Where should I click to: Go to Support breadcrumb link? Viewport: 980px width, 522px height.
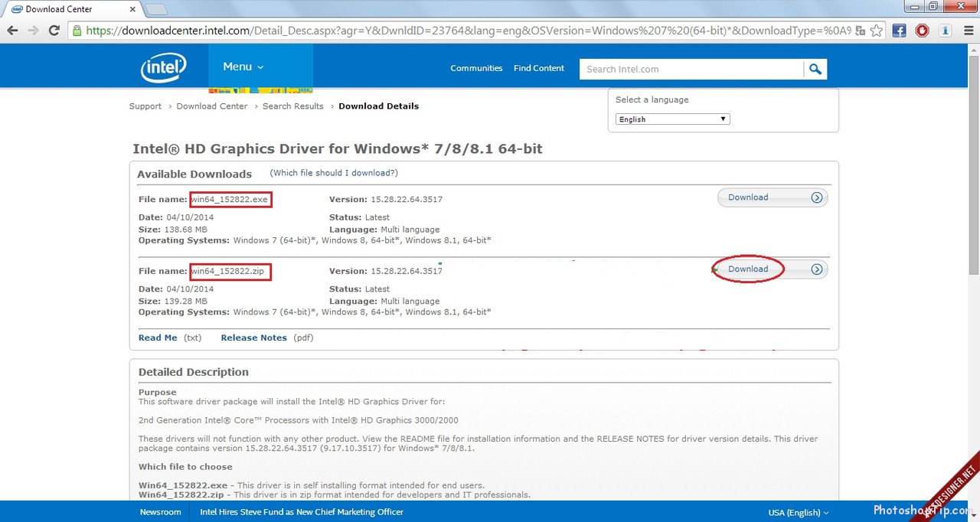(145, 106)
